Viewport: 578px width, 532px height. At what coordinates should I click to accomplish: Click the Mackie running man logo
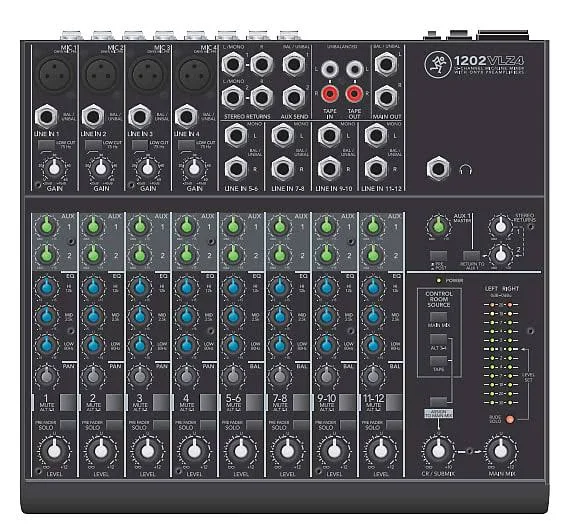pyautogui.click(x=437, y=65)
